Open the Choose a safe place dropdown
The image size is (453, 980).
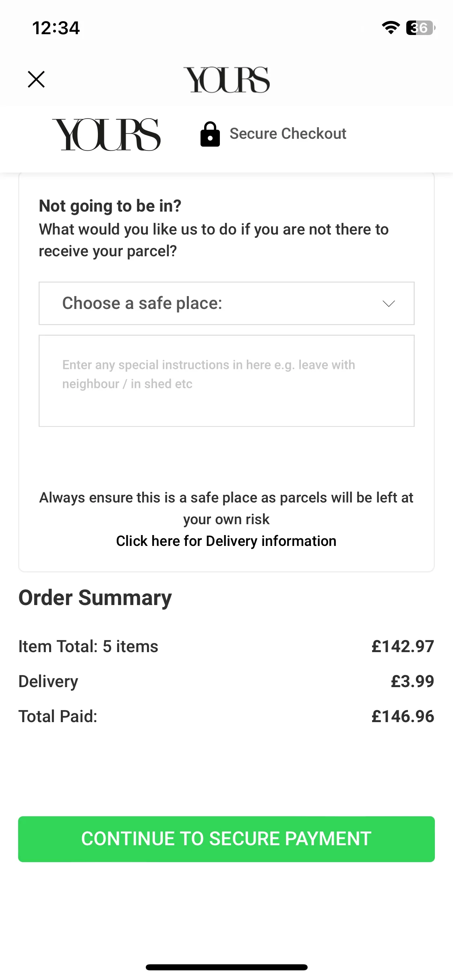pos(227,303)
